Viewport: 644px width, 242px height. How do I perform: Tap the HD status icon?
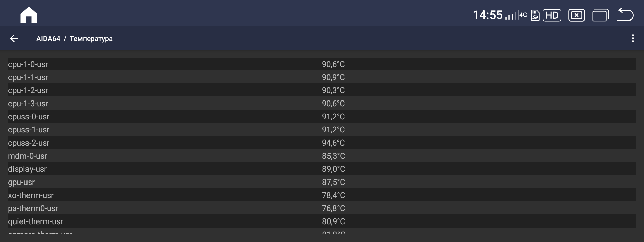(x=552, y=15)
